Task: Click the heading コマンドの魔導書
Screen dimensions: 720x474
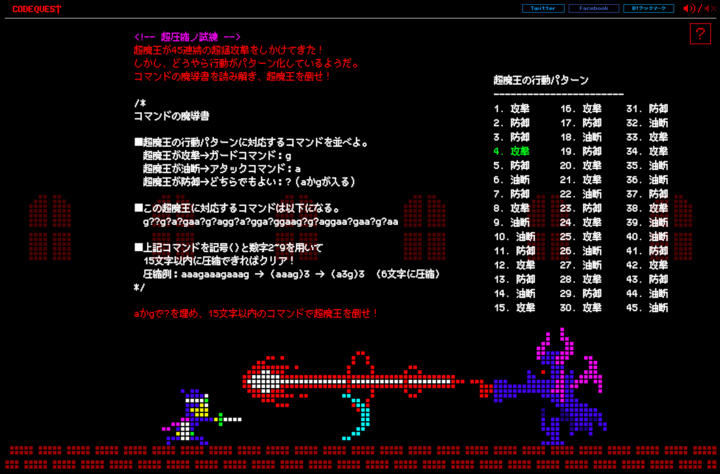Action: tap(171, 116)
